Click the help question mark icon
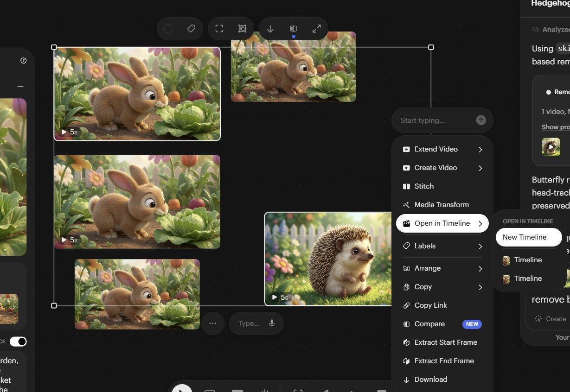This screenshot has width=570, height=392. tap(24, 61)
